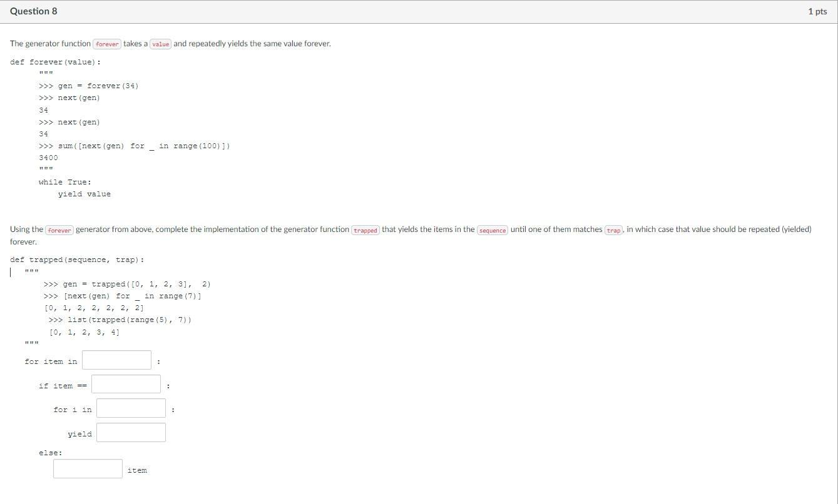Select the 'sequence' code badge
This screenshot has width=838, height=504.
tap(493, 230)
